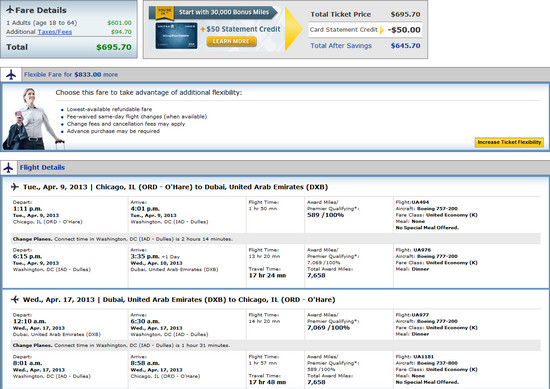Click the Dubai to Chicago flight heading

(179, 300)
